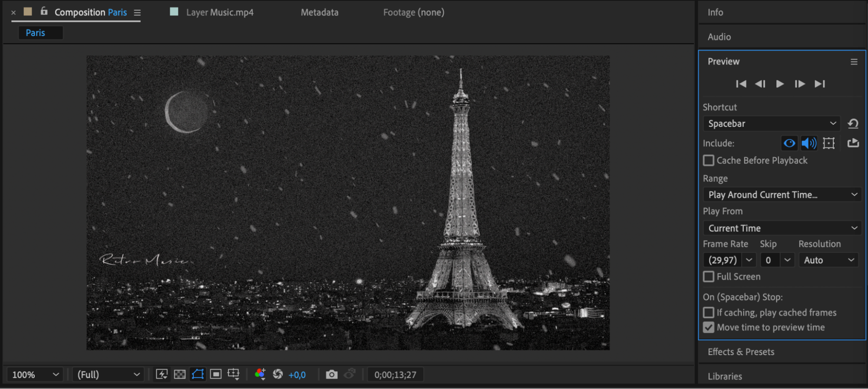Adjust the +0,0 exposure value
The height and width of the screenshot is (389, 868).
pos(297,375)
